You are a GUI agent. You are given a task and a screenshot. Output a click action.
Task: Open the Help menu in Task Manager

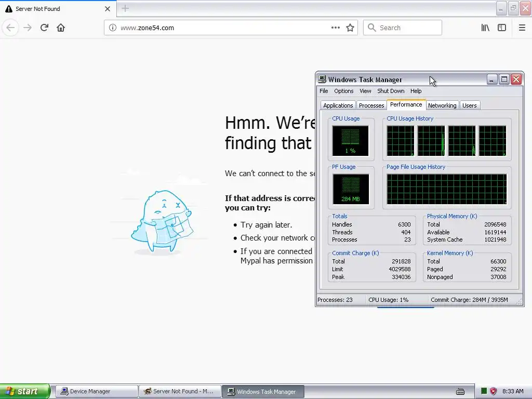(416, 91)
